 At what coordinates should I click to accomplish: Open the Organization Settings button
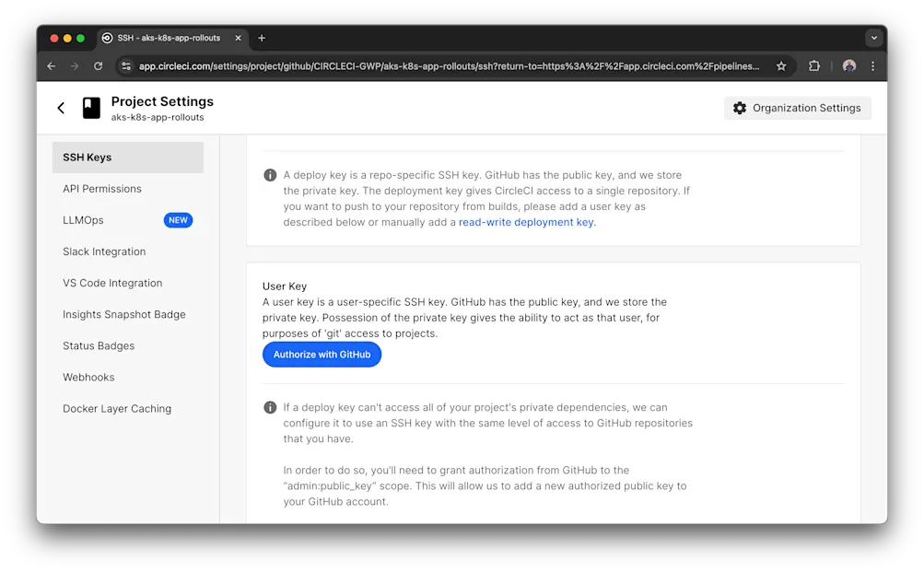point(797,108)
